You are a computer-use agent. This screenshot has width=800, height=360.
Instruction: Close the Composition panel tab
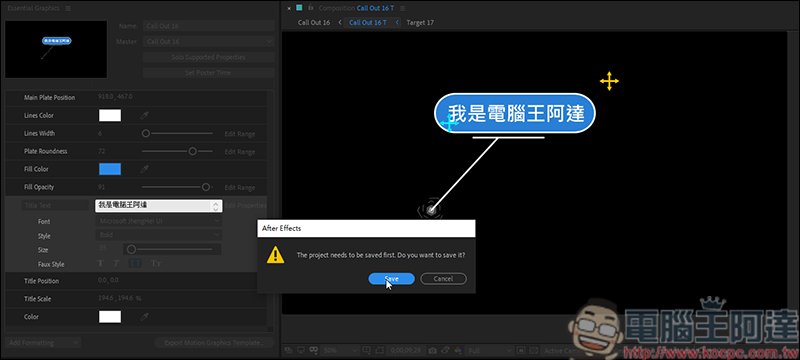point(289,8)
